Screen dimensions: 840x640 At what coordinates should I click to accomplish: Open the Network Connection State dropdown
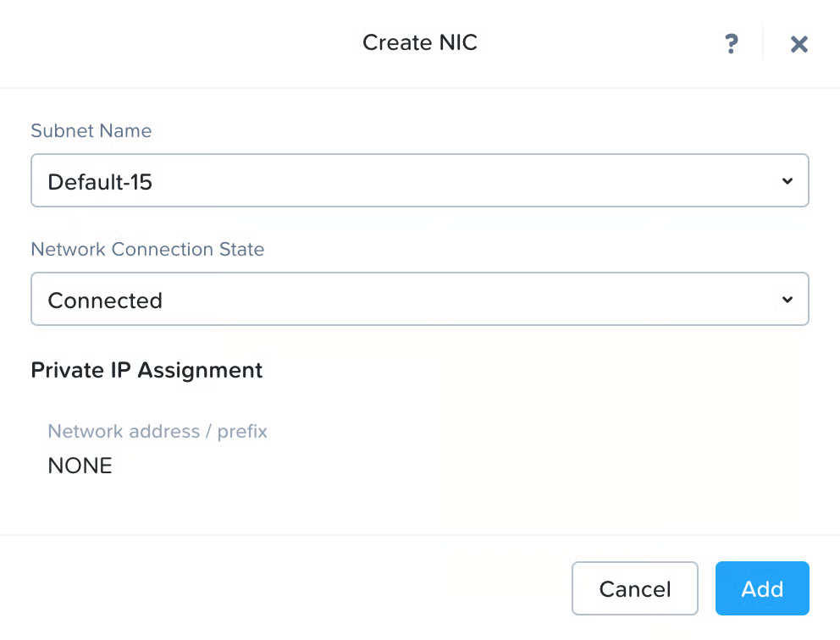coord(419,299)
